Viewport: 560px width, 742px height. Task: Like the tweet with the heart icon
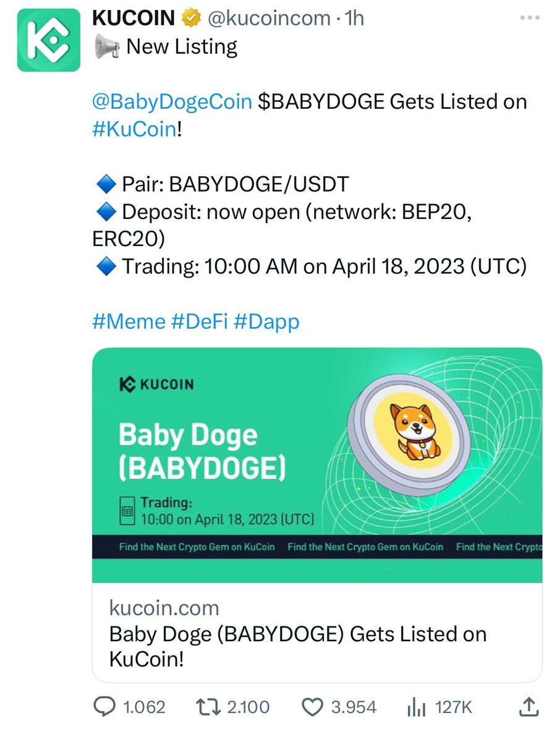coord(312,707)
